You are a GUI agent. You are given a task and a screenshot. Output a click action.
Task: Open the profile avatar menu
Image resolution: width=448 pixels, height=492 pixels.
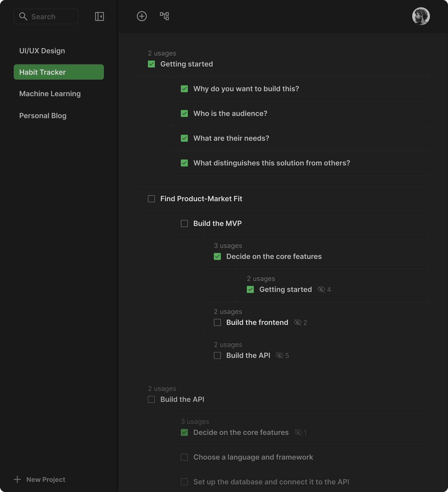[x=421, y=16]
